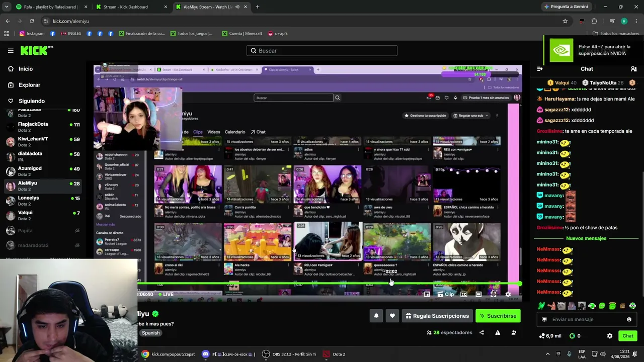
Task: Open the Instagram bookmark
Action: [x=32, y=34]
